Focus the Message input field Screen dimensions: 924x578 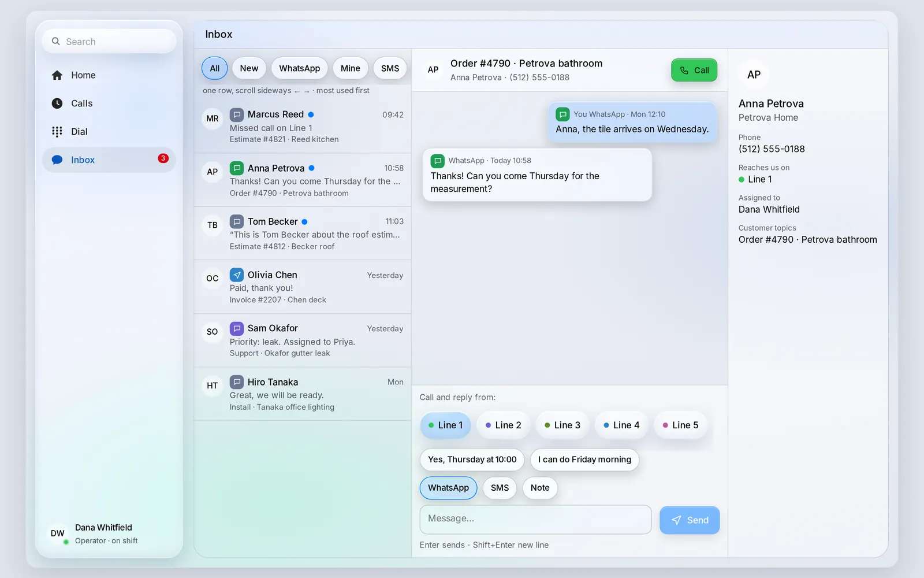(x=536, y=520)
